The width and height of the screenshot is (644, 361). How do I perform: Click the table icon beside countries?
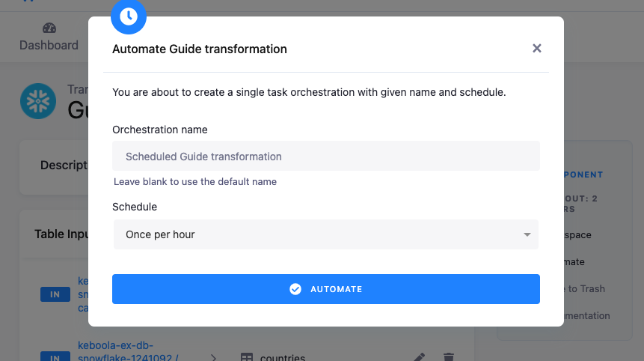point(246,358)
